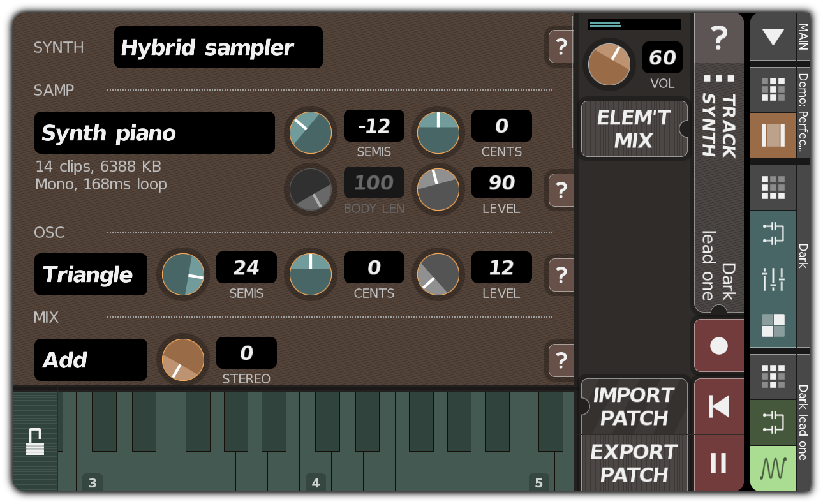The height and width of the screenshot is (504, 823).
Task: Click the ELEM'T MIX button
Action: [x=634, y=128]
